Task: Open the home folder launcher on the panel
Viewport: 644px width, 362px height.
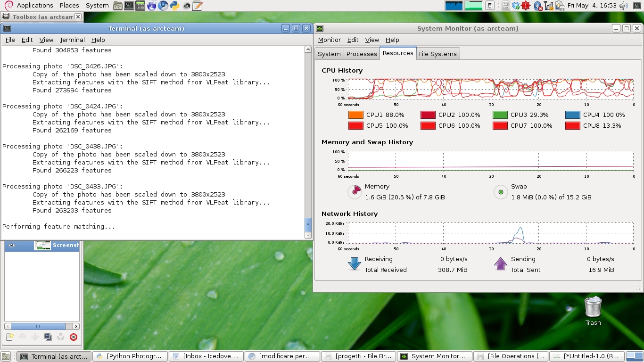Action: pos(117,6)
